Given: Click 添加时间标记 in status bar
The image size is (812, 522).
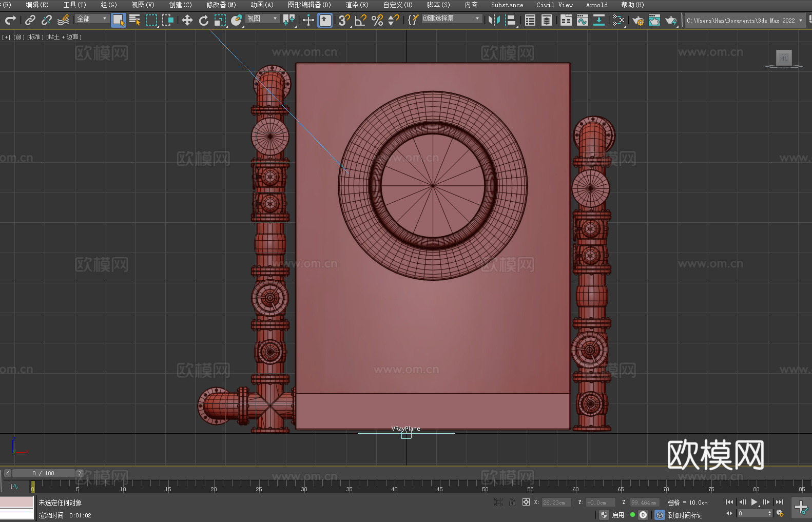Looking at the screenshot, I should pos(684,515).
